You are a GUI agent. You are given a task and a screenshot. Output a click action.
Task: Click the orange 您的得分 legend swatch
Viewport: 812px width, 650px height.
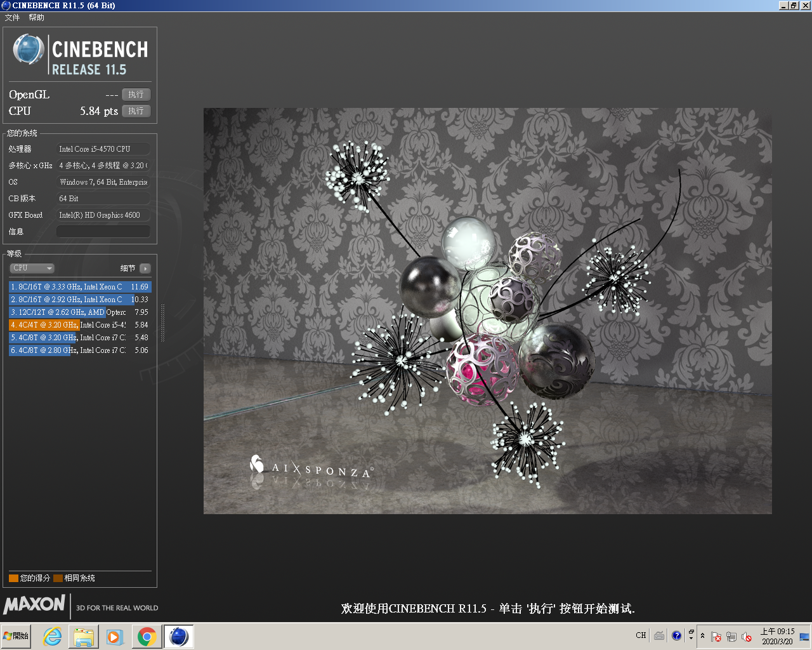(x=13, y=578)
